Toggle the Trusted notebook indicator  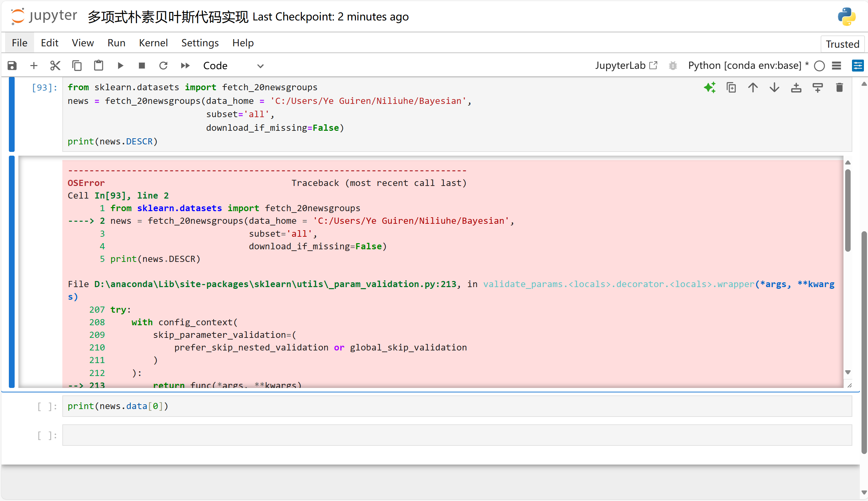(x=842, y=44)
